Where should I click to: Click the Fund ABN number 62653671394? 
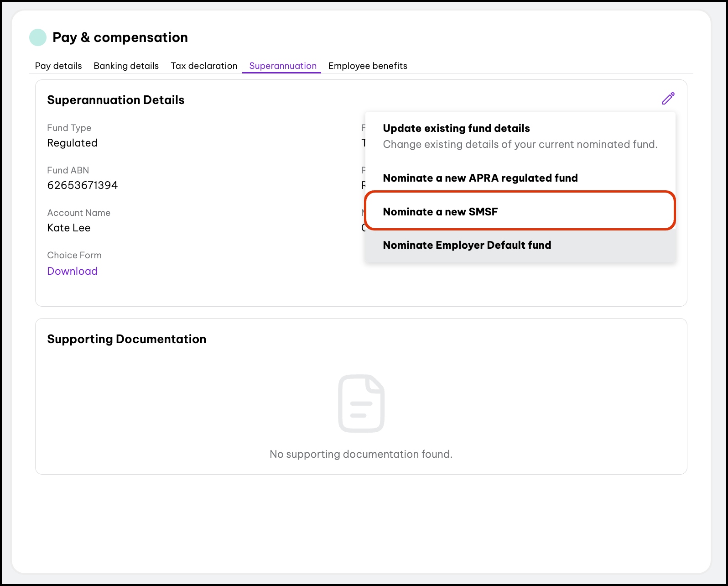[82, 185]
